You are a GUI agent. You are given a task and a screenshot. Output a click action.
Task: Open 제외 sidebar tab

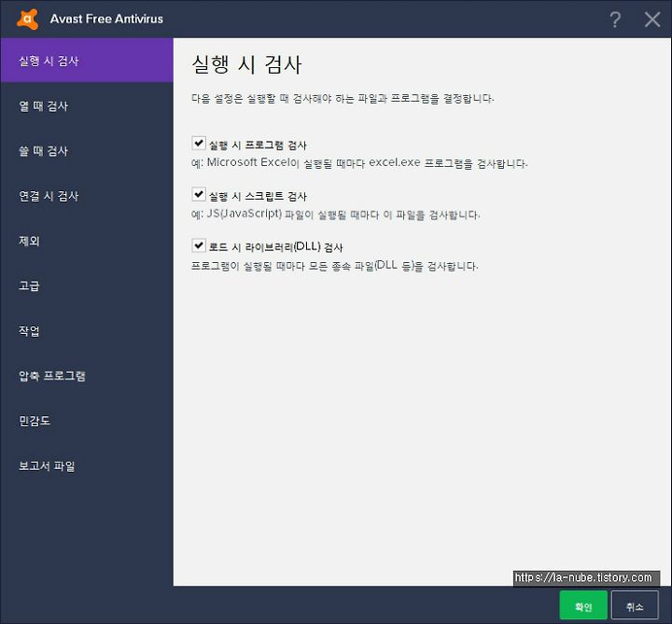87,241
